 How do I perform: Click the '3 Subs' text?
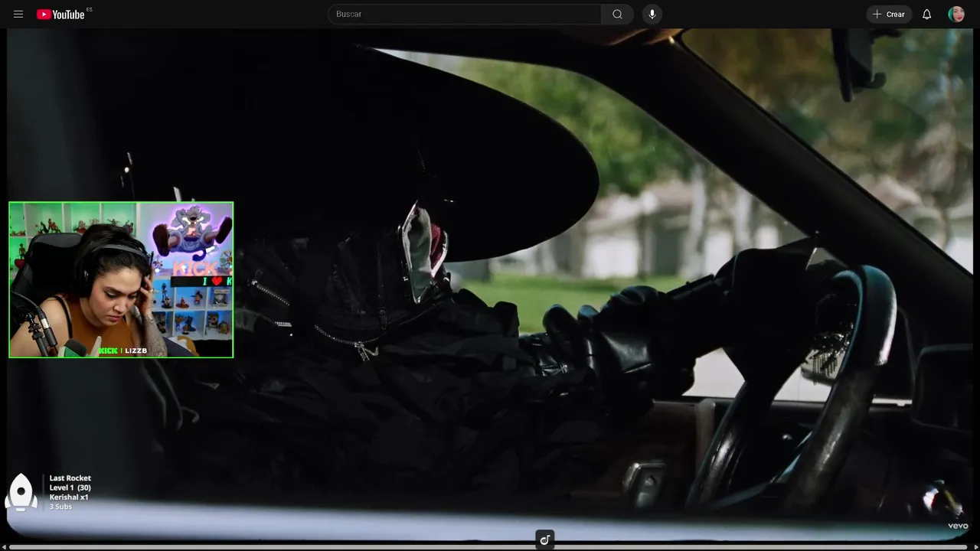coord(60,507)
